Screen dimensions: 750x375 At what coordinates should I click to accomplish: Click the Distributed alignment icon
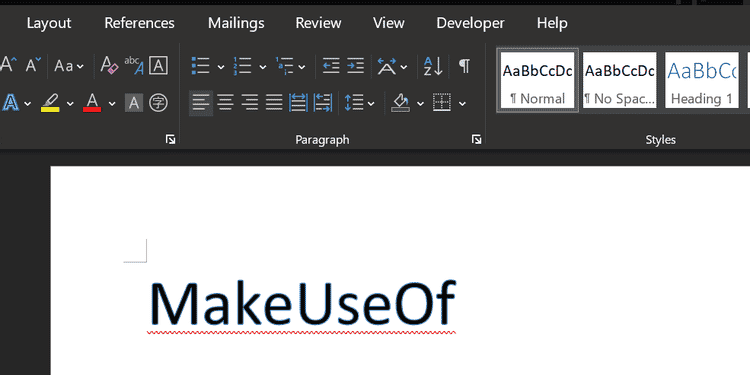tap(298, 103)
